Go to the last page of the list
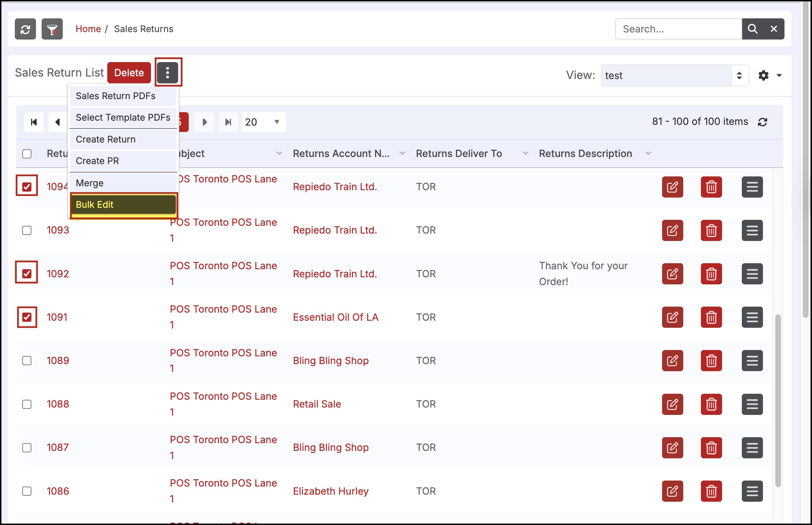The image size is (812, 525). 228,122
